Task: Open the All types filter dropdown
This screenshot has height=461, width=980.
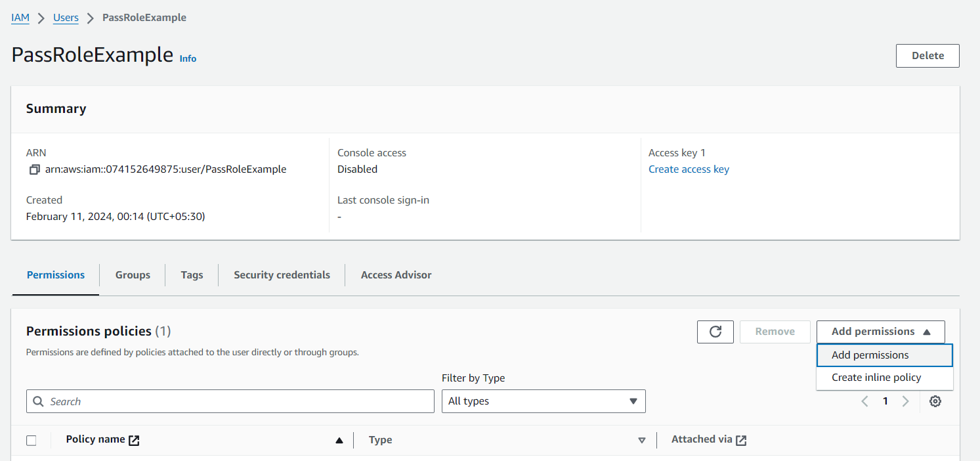Action: point(543,401)
